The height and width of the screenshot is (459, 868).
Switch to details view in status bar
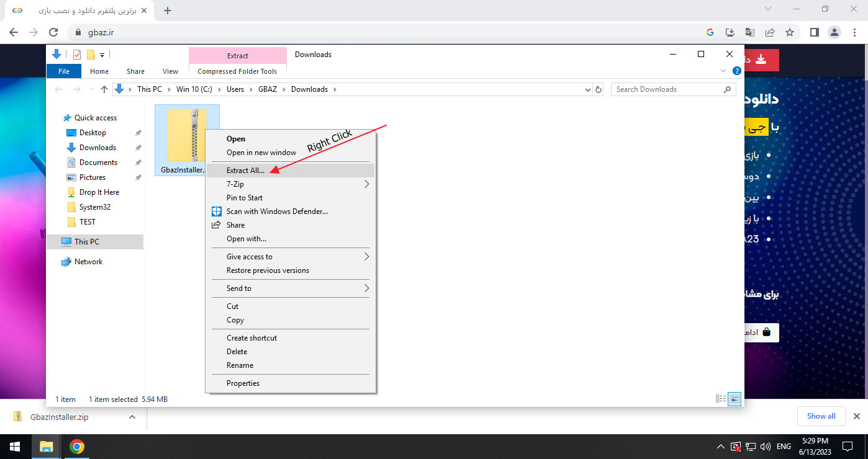click(x=721, y=399)
